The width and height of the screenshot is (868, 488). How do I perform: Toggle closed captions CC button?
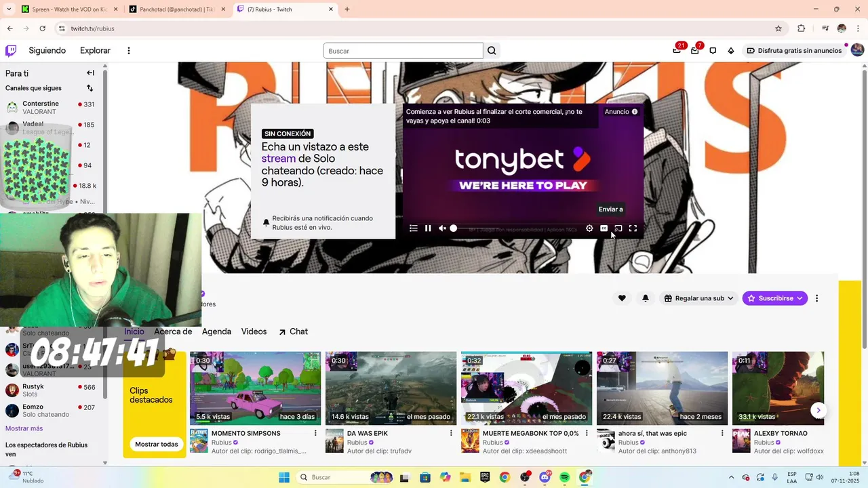pyautogui.click(x=604, y=228)
